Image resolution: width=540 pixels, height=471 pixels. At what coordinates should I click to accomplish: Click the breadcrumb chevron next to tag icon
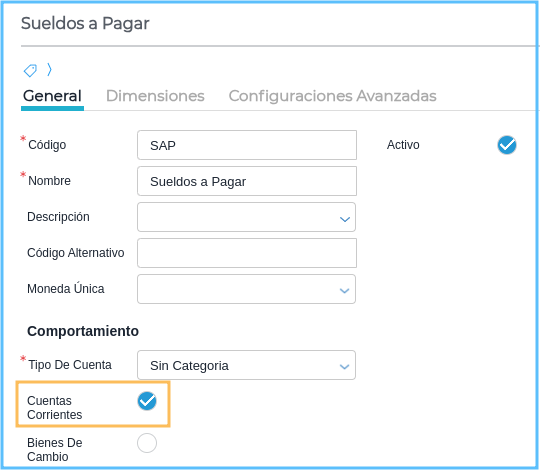tap(50, 70)
